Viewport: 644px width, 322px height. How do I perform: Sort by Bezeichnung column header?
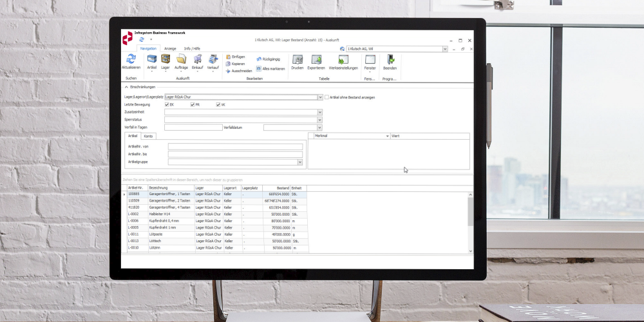(x=171, y=187)
